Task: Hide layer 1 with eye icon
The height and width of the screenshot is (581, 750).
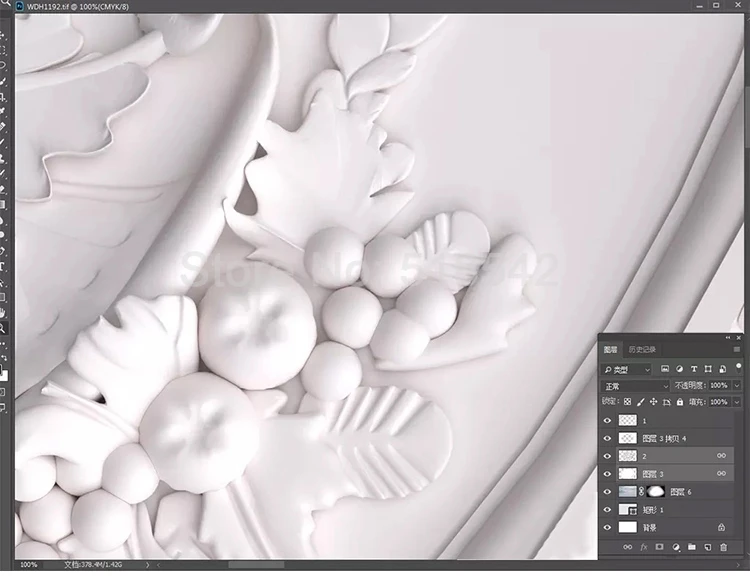Action: [x=607, y=421]
